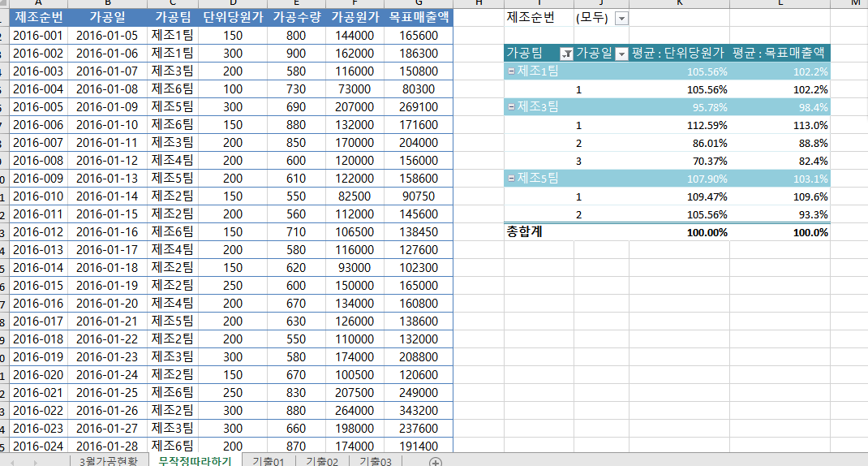Collapse the 제조5팀 pivot group
Viewport: 868px width, 466px height.
click(x=510, y=179)
